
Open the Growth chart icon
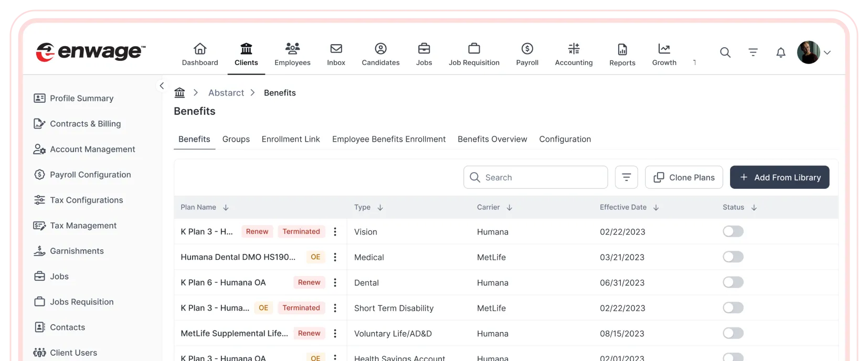pos(664,49)
